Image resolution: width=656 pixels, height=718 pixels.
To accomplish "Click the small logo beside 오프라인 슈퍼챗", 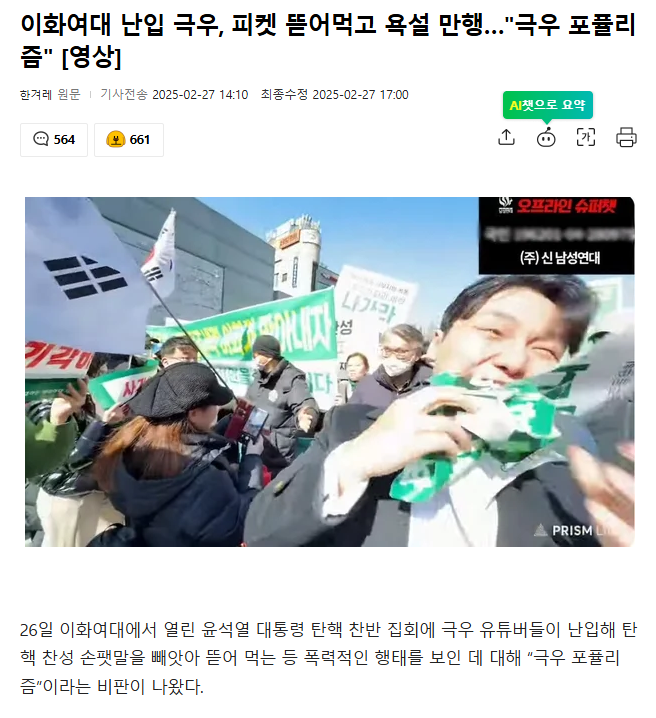I will click(x=505, y=206).
